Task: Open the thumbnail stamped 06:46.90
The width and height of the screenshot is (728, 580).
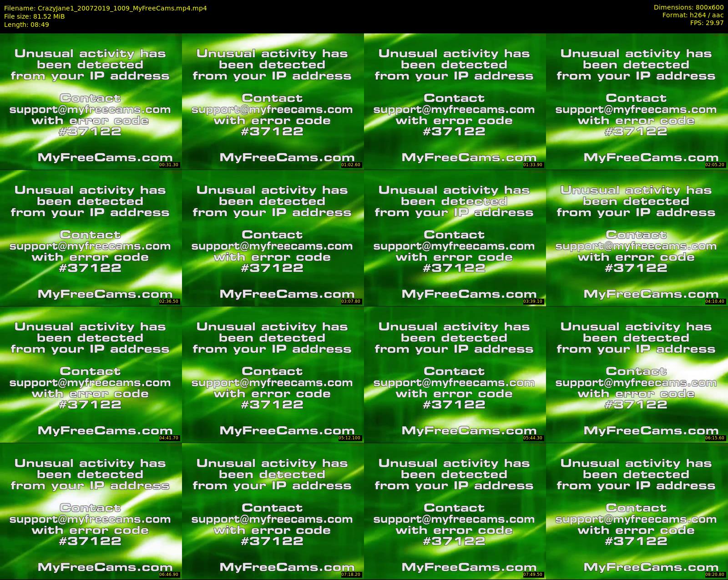Action: [x=91, y=511]
